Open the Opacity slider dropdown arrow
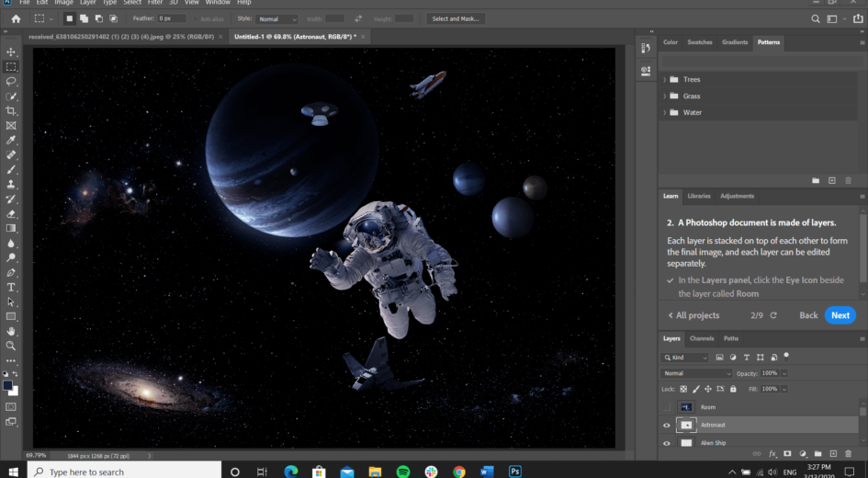The height and width of the screenshot is (478, 868). pos(784,373)
